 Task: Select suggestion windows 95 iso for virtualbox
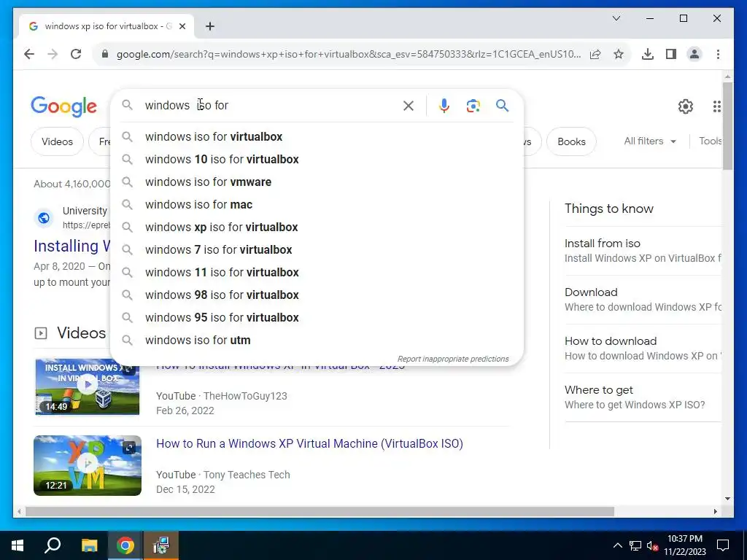click(x=317, y=318)
